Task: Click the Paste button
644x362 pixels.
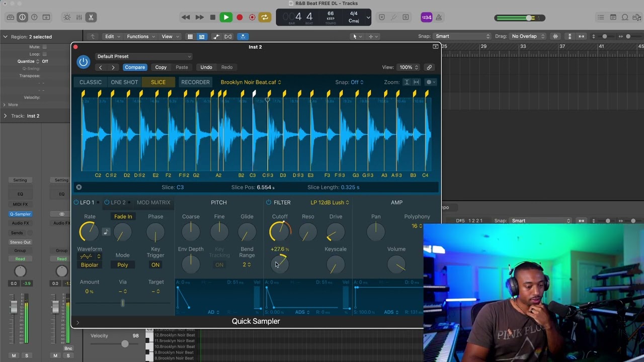Action: tap(182, 67)
